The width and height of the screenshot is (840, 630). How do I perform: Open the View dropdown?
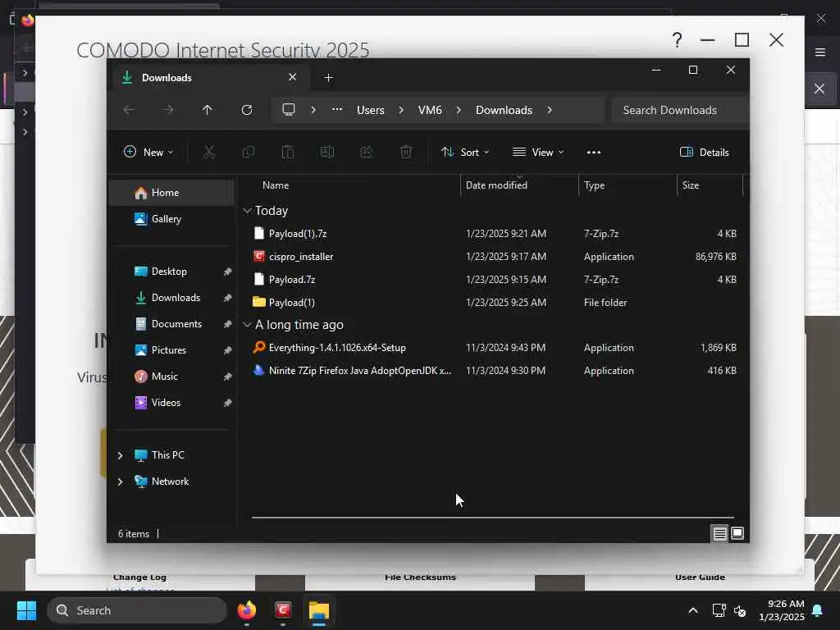(x=538, y=152)
